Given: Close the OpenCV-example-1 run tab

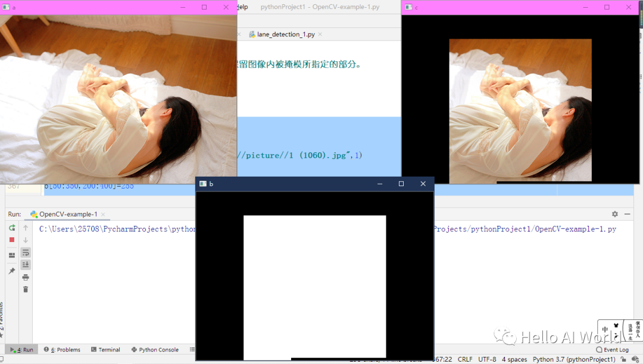Looking at the screenshot, I should (103, 214).
